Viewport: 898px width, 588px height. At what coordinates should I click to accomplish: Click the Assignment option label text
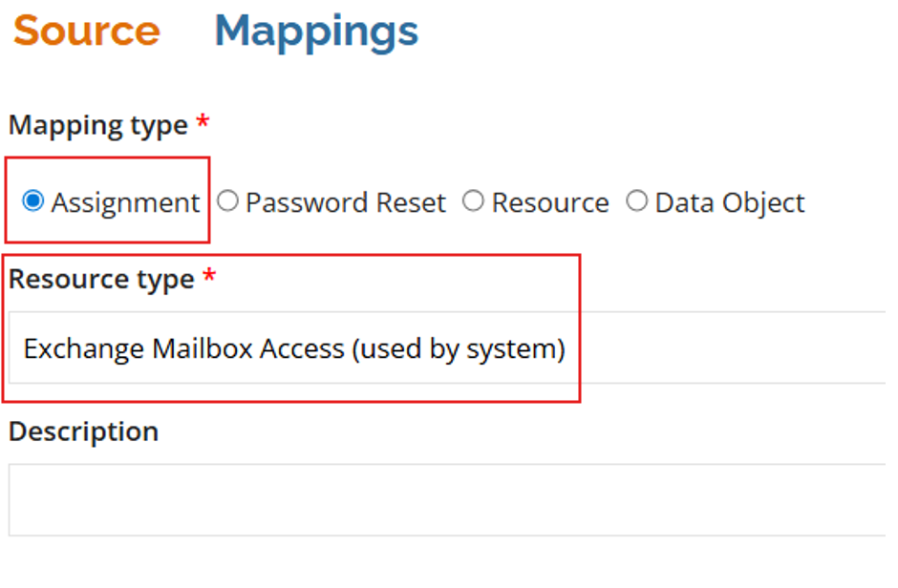125,203
